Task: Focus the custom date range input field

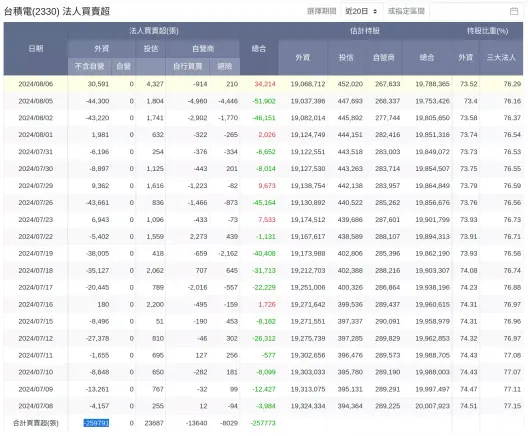Action: tap(476, 11)
